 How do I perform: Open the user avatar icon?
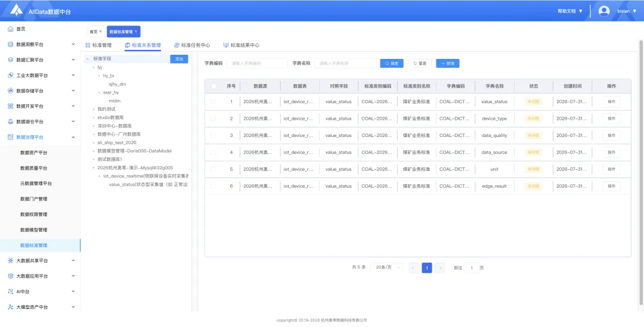603,11
